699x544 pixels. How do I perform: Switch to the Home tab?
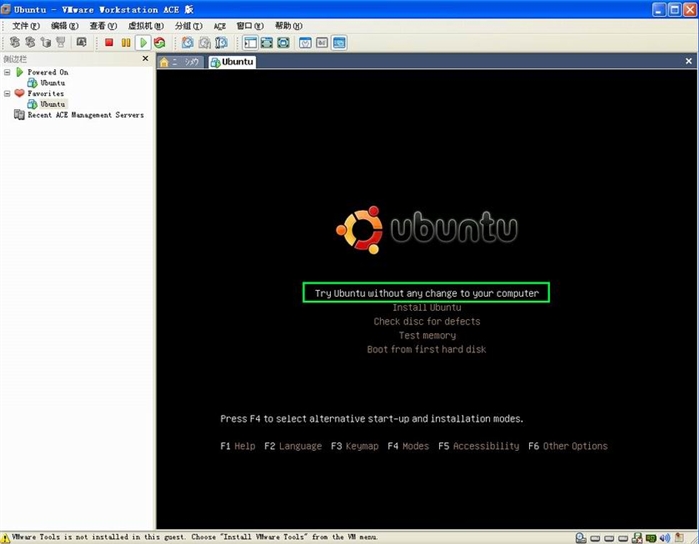click(x=180, y=62)
